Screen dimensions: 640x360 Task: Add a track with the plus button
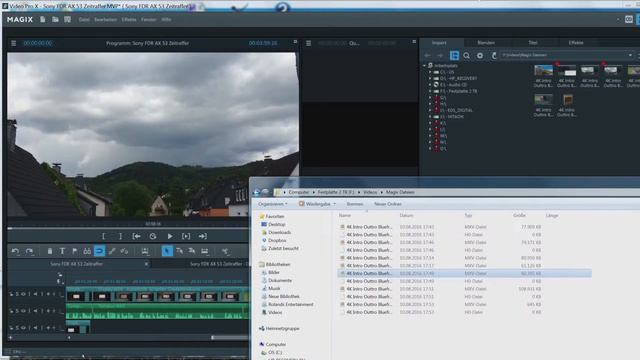tap(11, 338)
